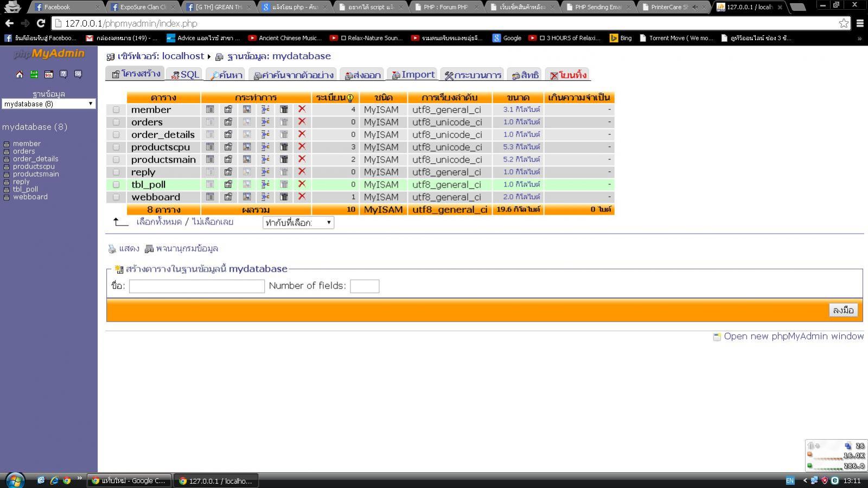Open SQL query window icon in sidebar

pyautogui.click(x=49, y=74)
